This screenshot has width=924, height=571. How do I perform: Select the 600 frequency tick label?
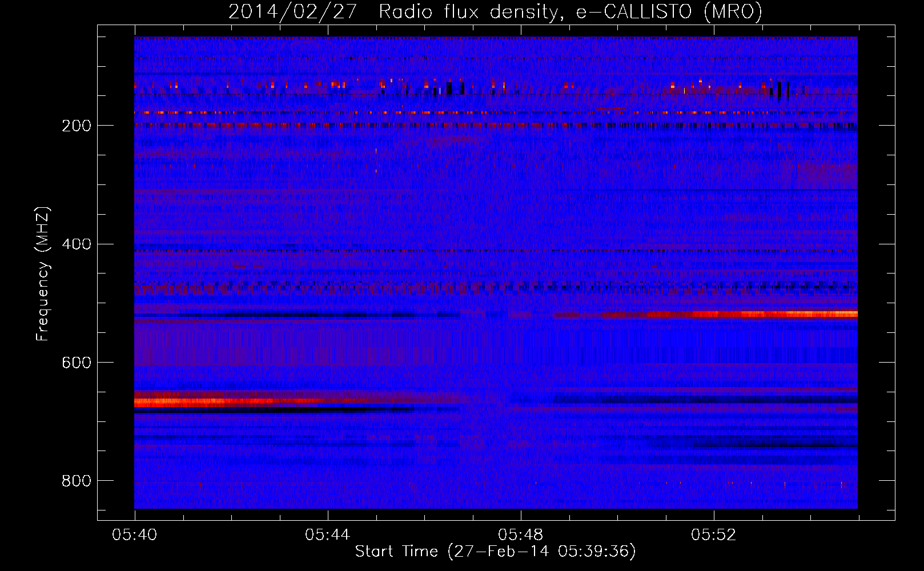click(77, 363)
